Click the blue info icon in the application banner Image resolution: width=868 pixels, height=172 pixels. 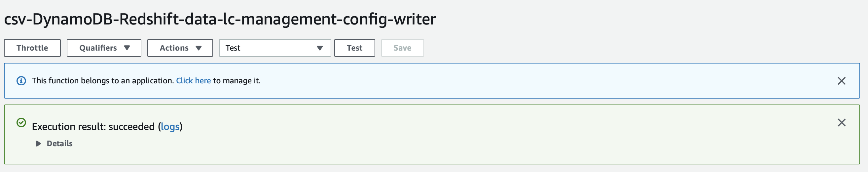pos(21,81)
